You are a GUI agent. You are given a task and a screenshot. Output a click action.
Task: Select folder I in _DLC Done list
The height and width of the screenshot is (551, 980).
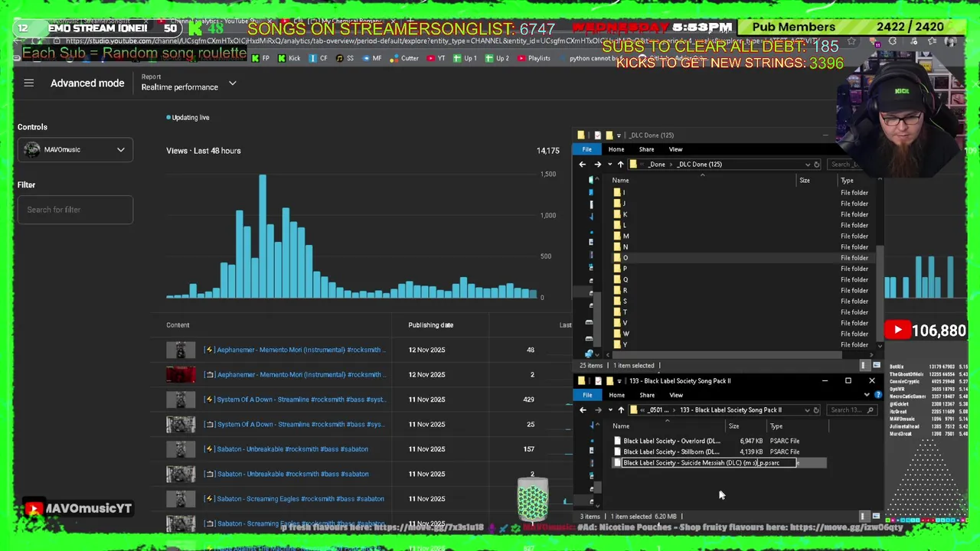623,193
